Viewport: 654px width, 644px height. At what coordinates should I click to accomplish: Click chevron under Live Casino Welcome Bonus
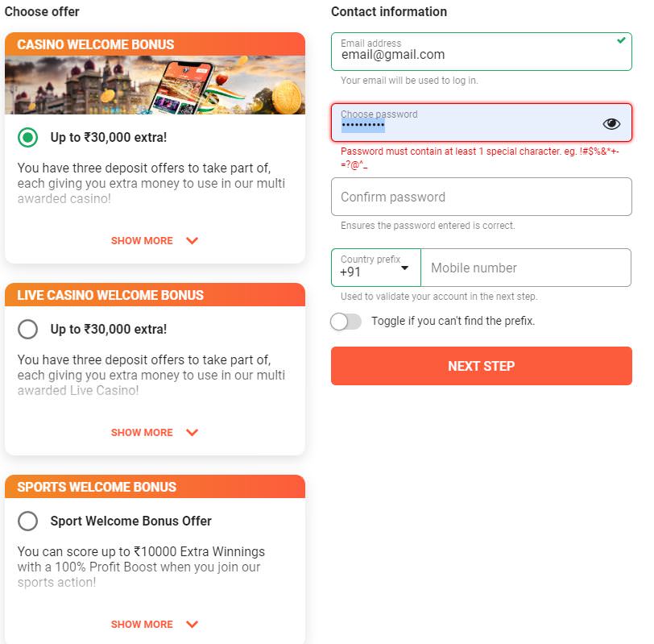point(192,432)
